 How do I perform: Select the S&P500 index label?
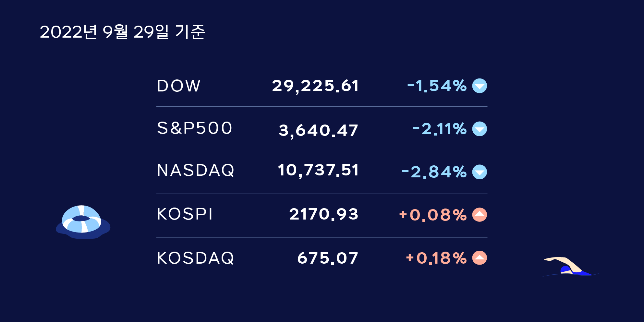(x=195, y=128)
